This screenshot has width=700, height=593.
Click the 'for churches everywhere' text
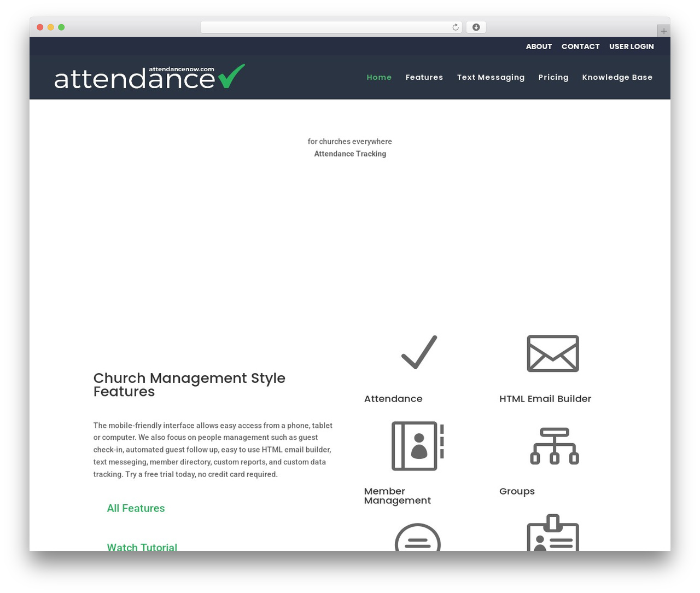(350, 141)
